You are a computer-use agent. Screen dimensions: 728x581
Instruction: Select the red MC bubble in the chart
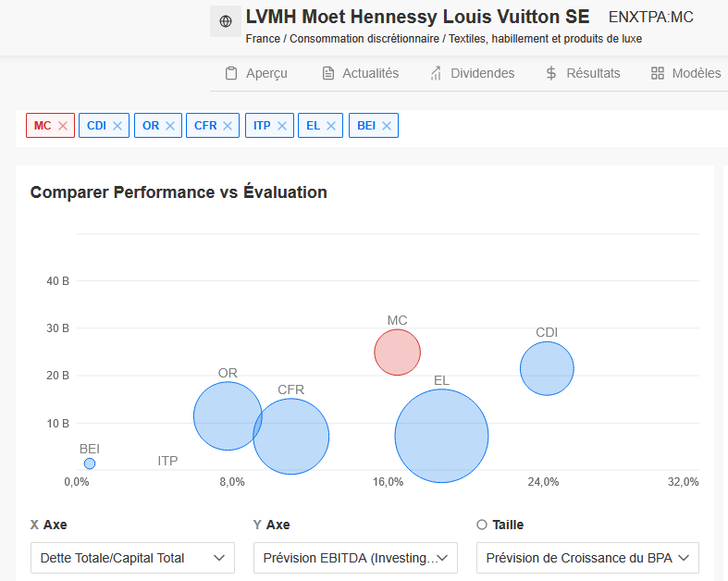pyautogui.click(x=398, y=352)
